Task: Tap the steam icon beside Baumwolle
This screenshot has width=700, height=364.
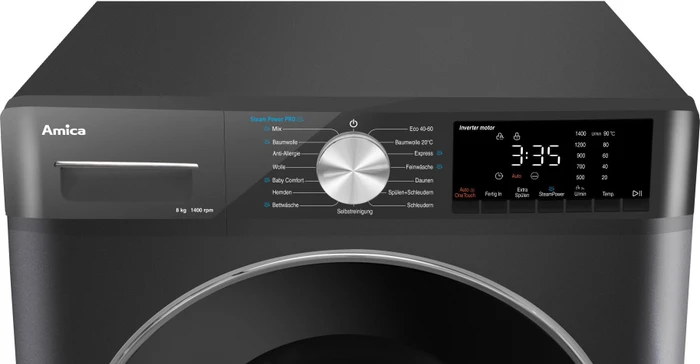Action: 267,142
